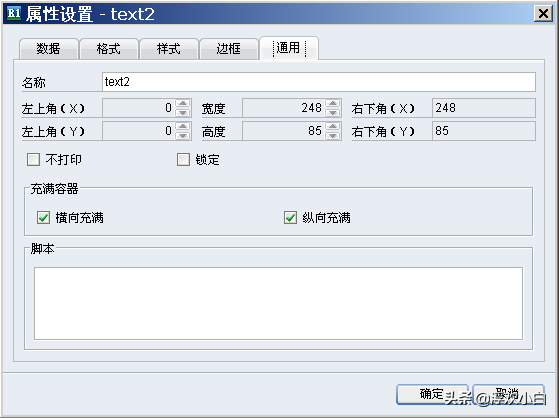Click the R1 application icon in title bar
The image size is (559, 418).
coord(14,13)
